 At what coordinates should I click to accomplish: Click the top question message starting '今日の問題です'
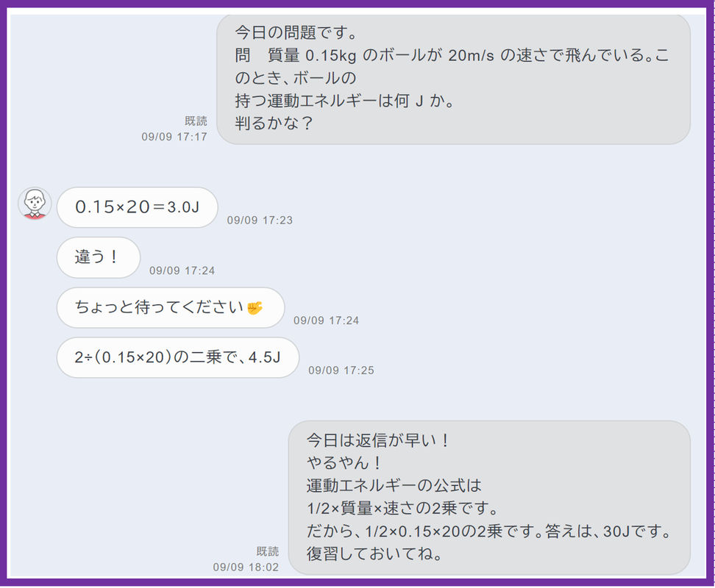[453, 79]
